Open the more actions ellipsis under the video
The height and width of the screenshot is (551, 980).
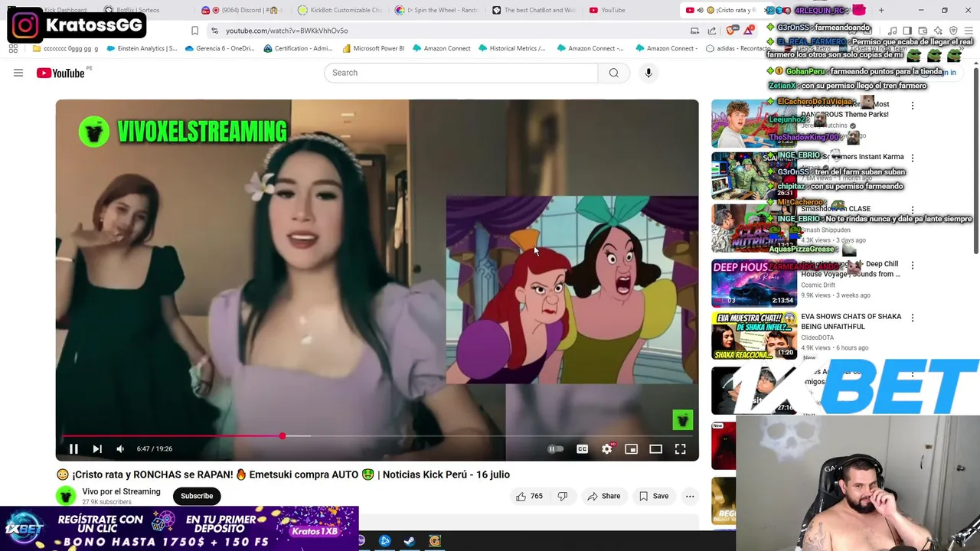(x=690, y=496)
